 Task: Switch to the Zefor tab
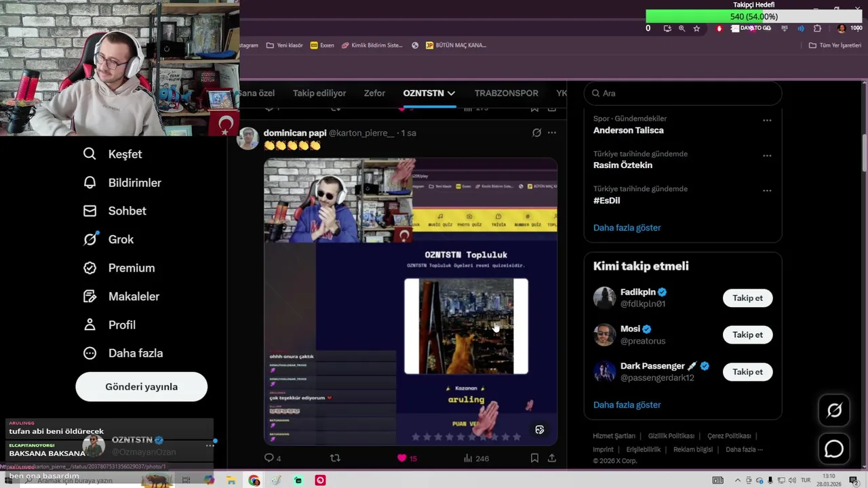tap(374, 93)
